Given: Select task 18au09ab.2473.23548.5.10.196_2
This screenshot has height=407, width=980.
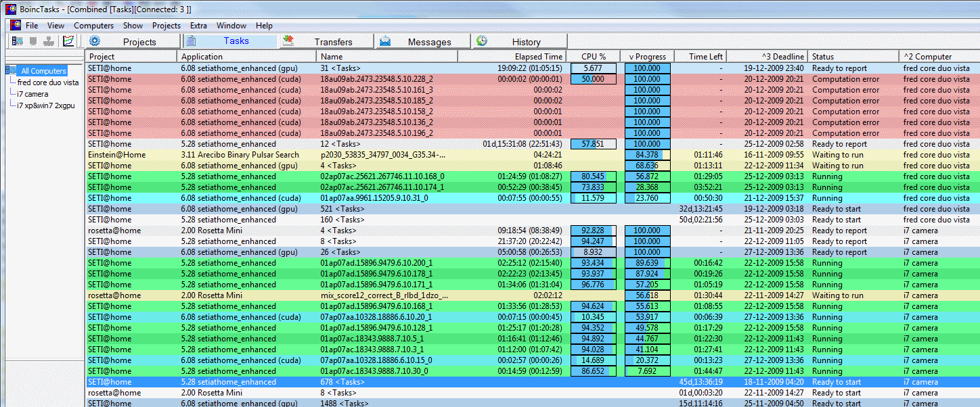Looking at the screenshot, I should [x=377, y=133].
